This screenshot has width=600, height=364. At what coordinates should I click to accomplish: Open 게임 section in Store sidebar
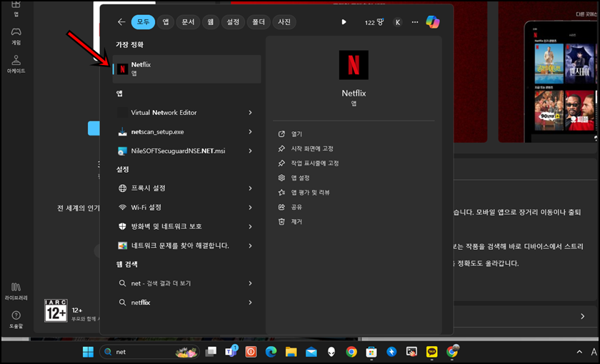[16, 36]
